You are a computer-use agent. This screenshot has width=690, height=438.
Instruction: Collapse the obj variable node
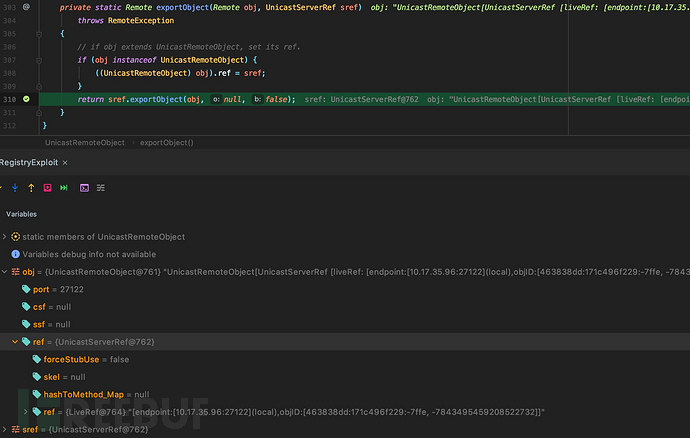tap(4, 272)
